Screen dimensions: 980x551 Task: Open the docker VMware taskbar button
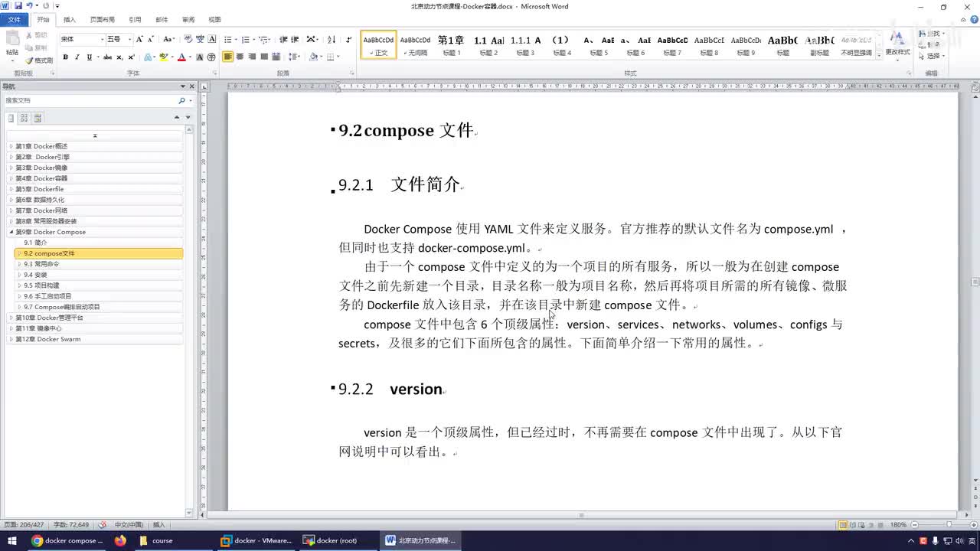[256, 540]
